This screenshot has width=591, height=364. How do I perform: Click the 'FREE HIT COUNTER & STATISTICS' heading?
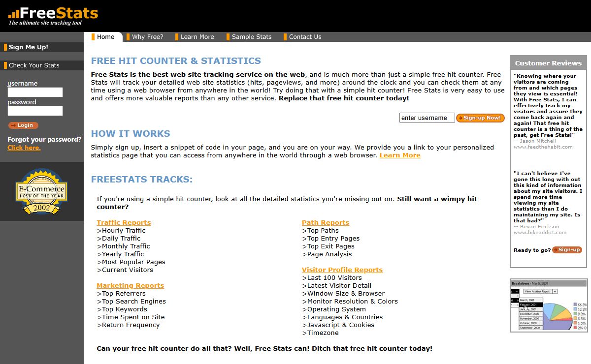pos(176,61)
